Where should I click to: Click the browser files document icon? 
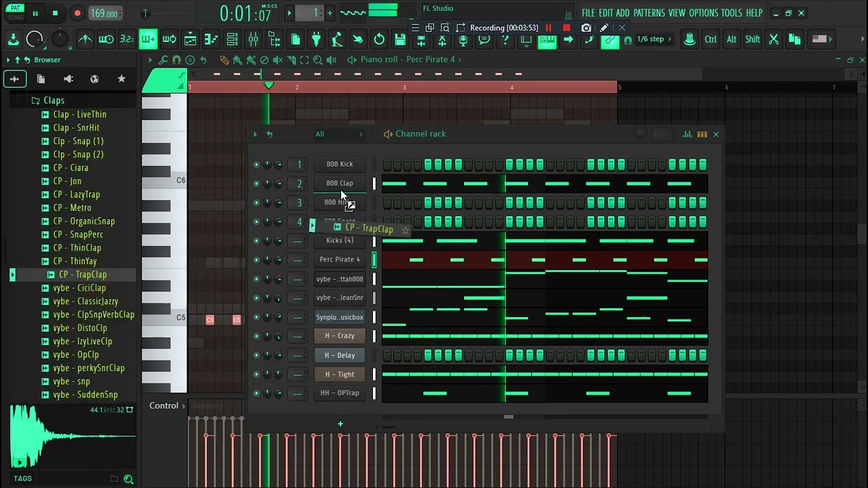click(41, 79)
